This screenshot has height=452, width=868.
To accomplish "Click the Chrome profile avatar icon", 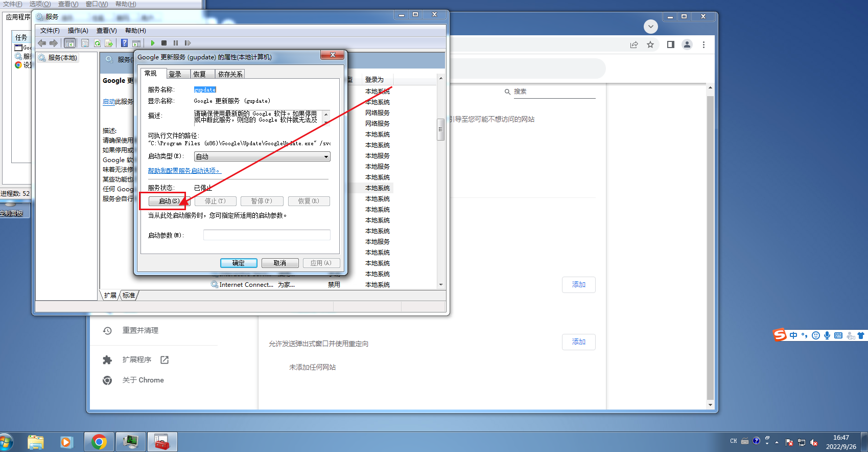I will [x=687, y=44].
